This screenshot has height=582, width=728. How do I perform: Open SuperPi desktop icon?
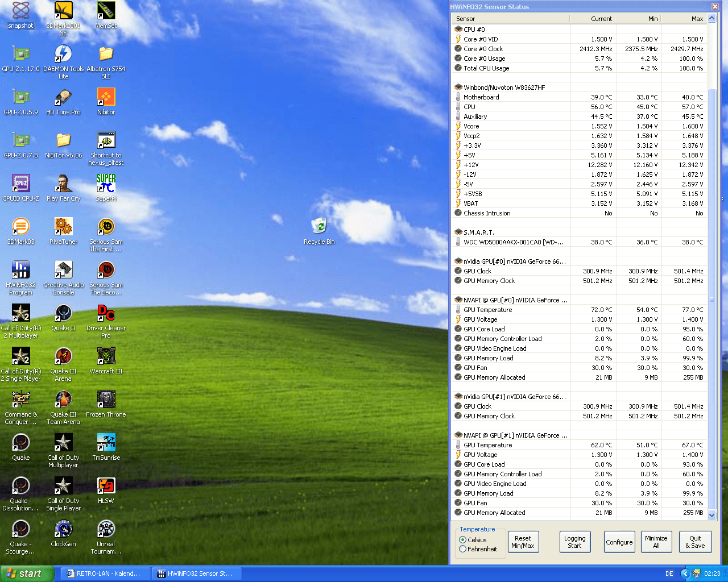click(106, 188)
